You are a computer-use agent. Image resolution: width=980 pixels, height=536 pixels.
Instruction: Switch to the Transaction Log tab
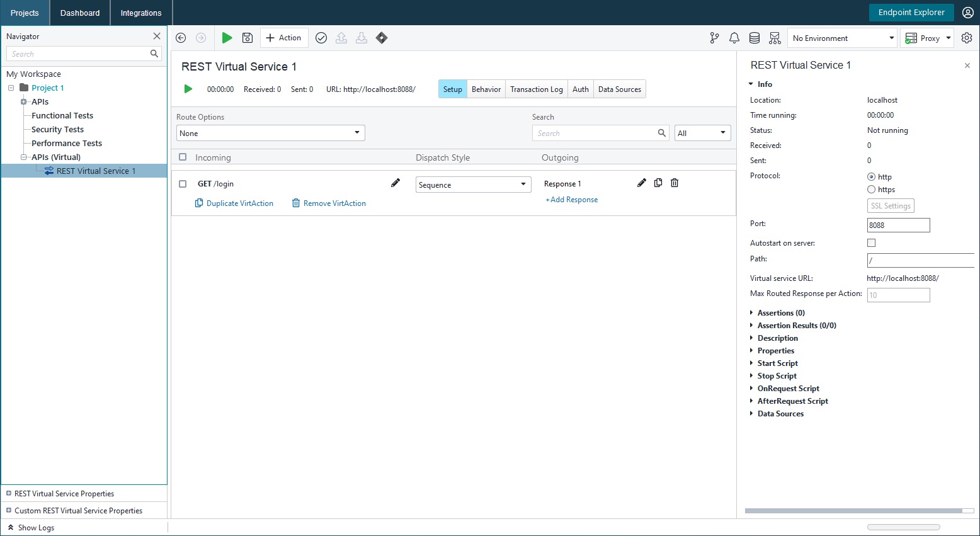coord(536,89)
